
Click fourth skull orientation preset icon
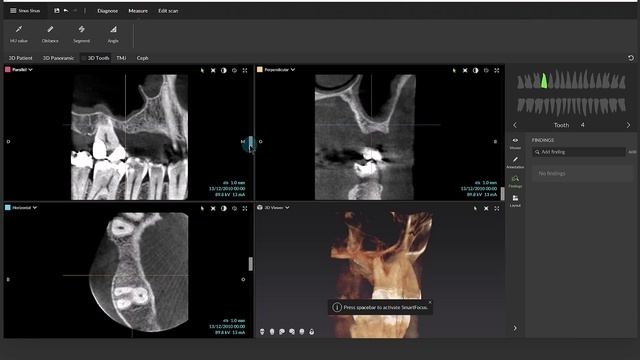coord(292,331)
